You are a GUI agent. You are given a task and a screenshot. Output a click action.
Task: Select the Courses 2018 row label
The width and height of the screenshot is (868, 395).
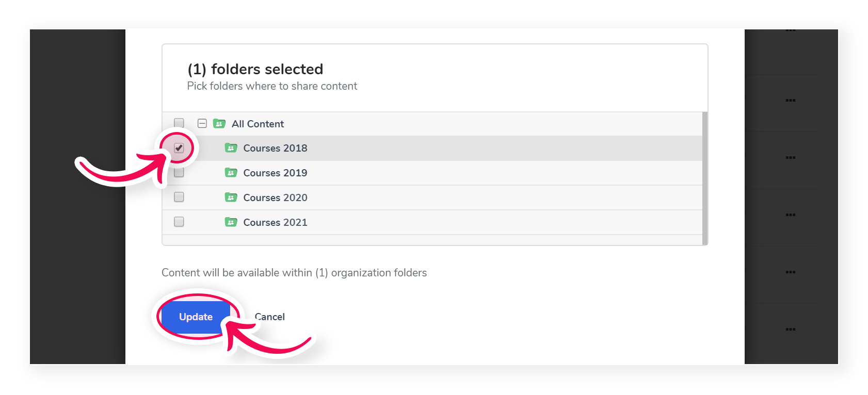(x=275, y=148)
